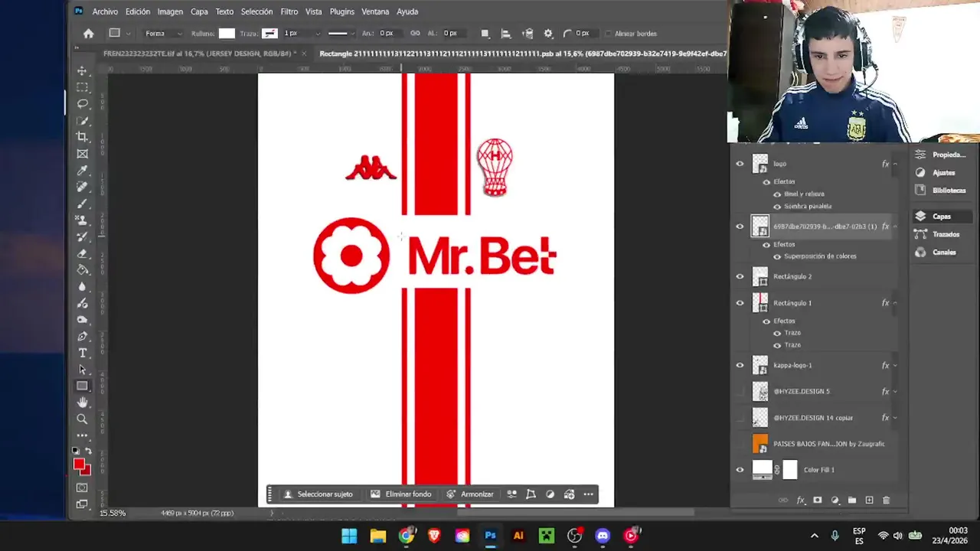Open the Imagen menu

pyautogui.click(x=170, y=11)
